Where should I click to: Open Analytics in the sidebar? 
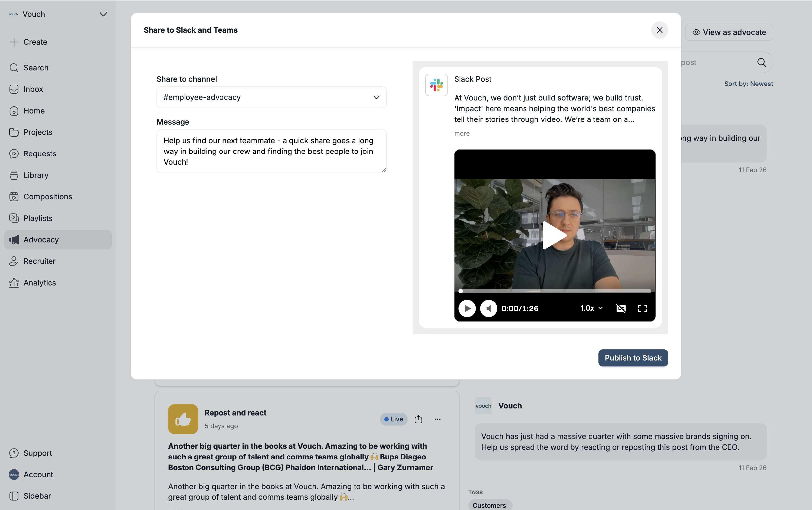click(40, 283)
